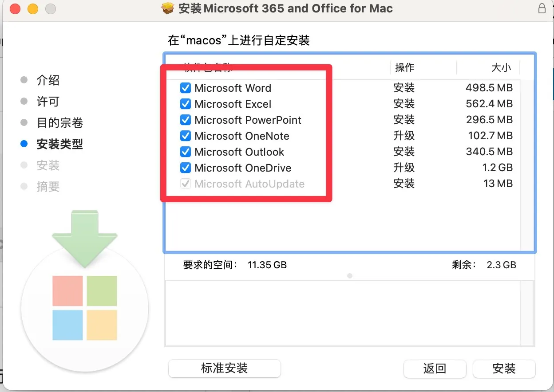Screen dimensions: 554x392
Task: Click the 升级 action in the OneNote row
Action: tap(404, 136)
